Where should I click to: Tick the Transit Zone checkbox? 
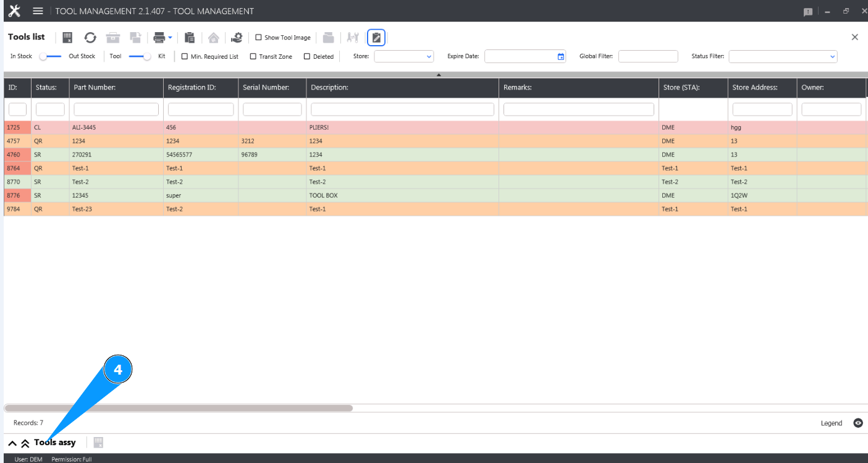(x=253, y=56)
